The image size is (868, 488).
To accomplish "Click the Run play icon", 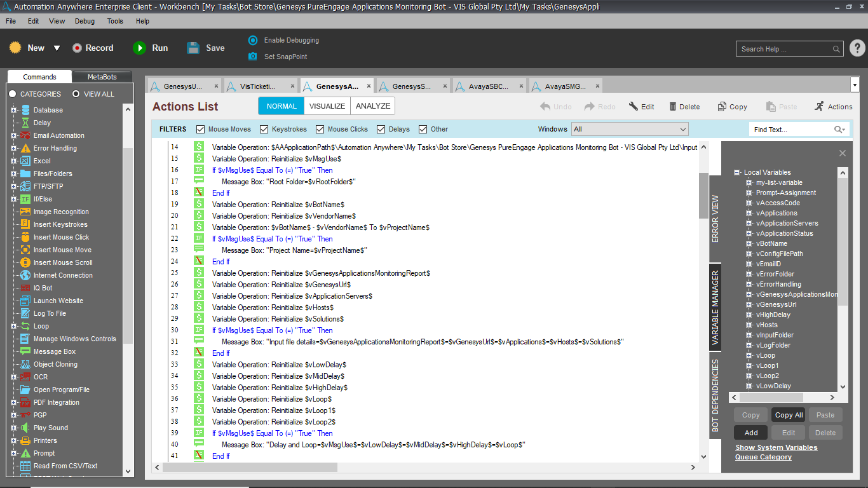I will tap(139, 48).
